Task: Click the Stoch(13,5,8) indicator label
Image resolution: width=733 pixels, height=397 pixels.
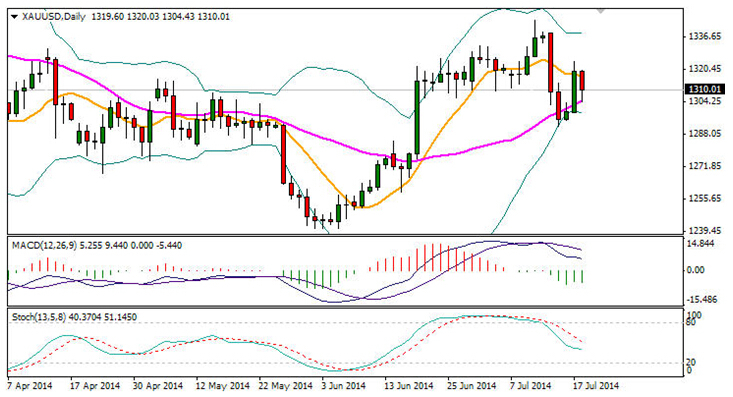Action: tap(39, 317)
